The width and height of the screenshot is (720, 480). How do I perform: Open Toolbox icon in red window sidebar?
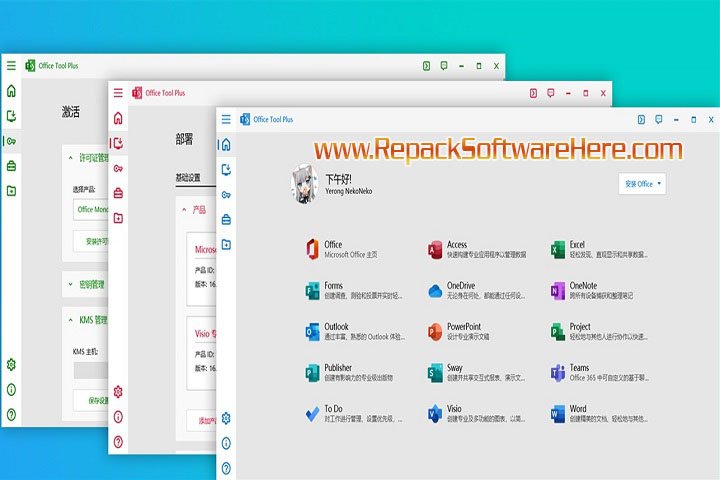pyautogui.click(x=118, y=193)
